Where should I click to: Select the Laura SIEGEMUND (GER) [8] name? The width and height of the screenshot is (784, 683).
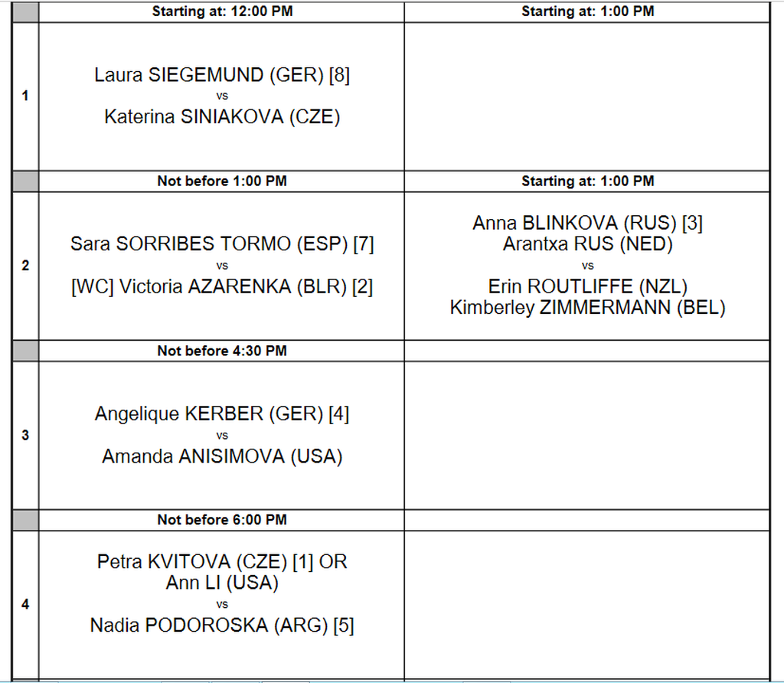tap(222, 75)
